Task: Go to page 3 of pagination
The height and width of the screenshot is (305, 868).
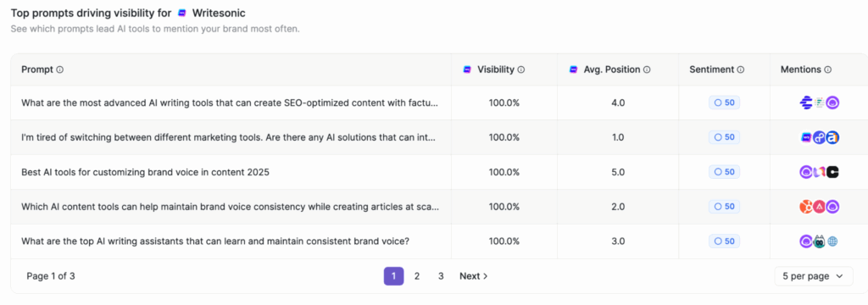Action: (x=441, y=276)
